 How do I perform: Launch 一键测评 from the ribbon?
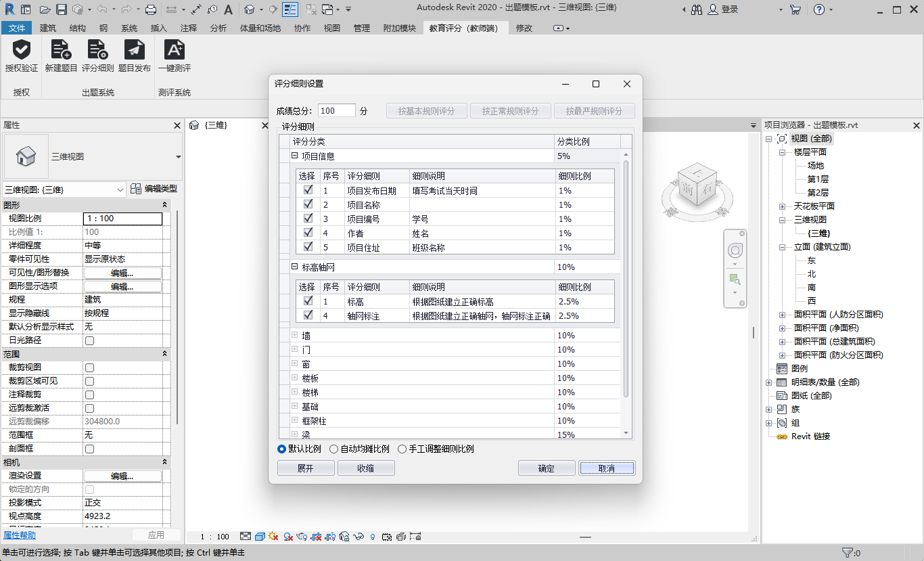coord(174,50)
